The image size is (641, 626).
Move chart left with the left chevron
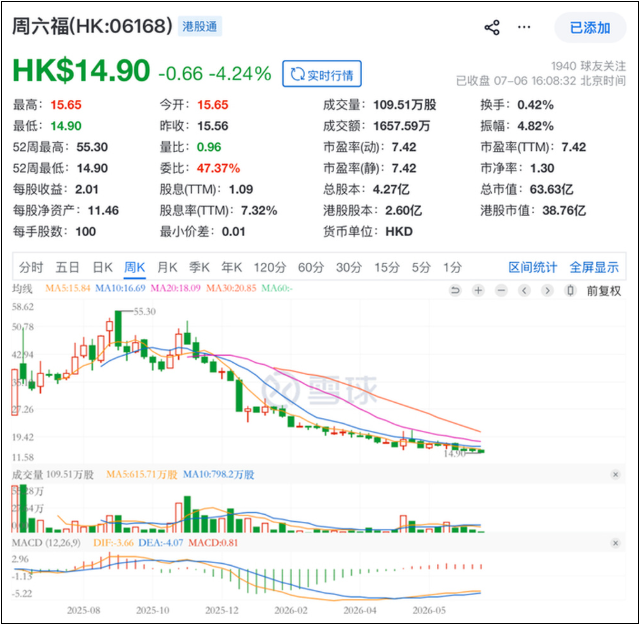click(524, 291)
